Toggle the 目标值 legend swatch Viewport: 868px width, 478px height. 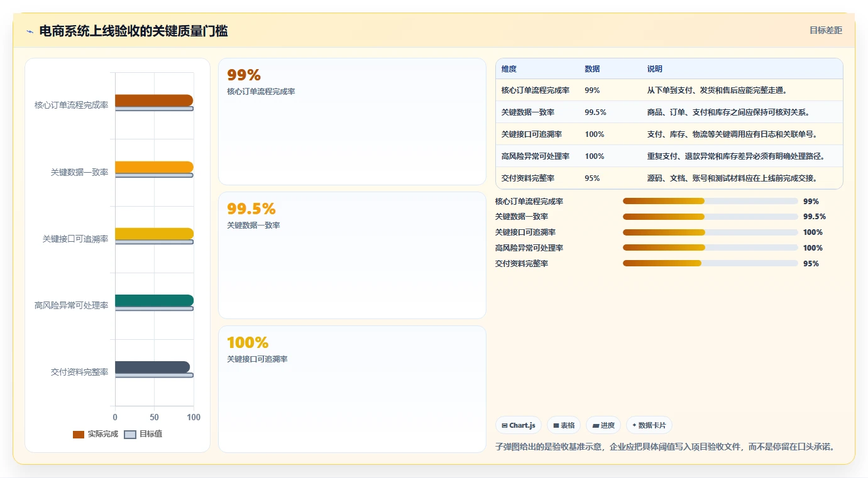(130, 435)
